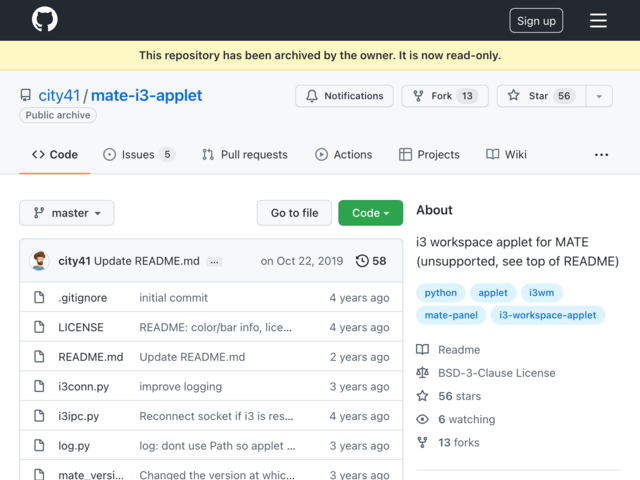Click the eye icon beside 6 watching
Viewport: 640px width, 480px height.
pos(422,419)
